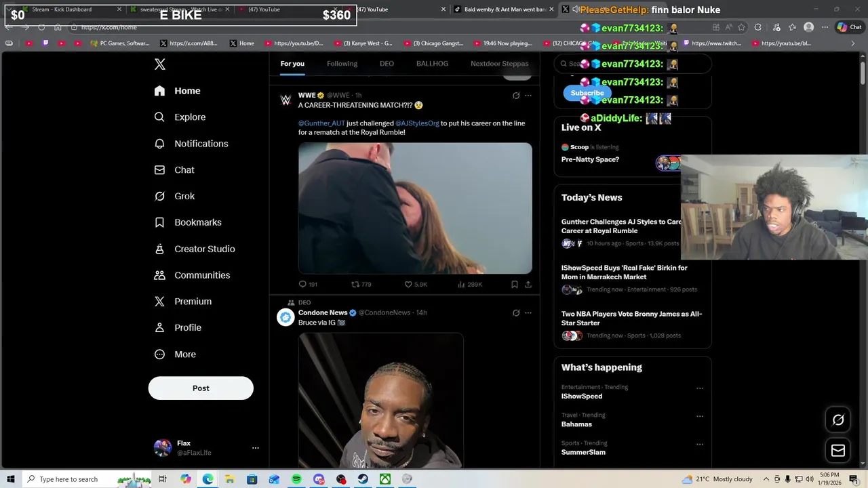Switch to the Nextdoor Steppas tab
This screenshot has height=488, width=868.
(x=499, y=64)
